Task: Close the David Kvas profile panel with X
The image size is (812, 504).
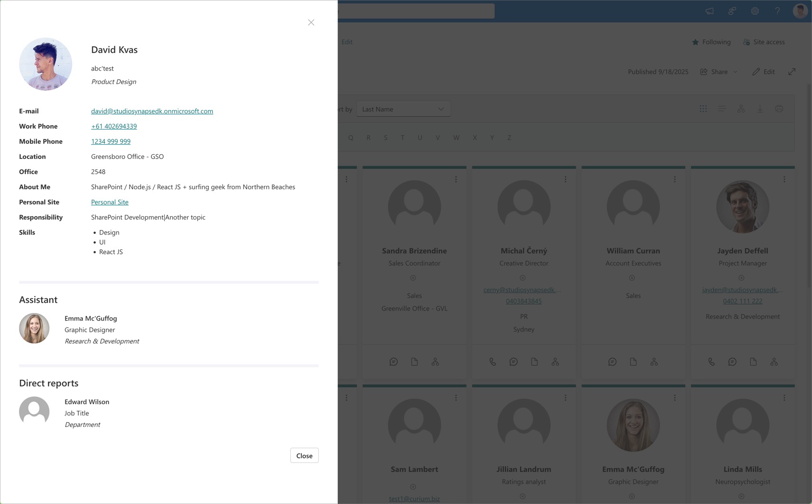Action: (311, 22)
